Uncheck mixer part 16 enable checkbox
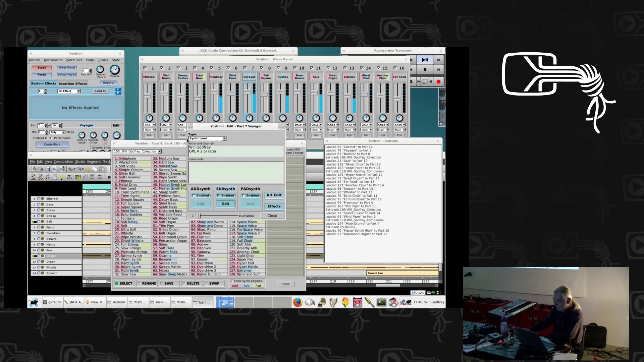 pos(395,68)
